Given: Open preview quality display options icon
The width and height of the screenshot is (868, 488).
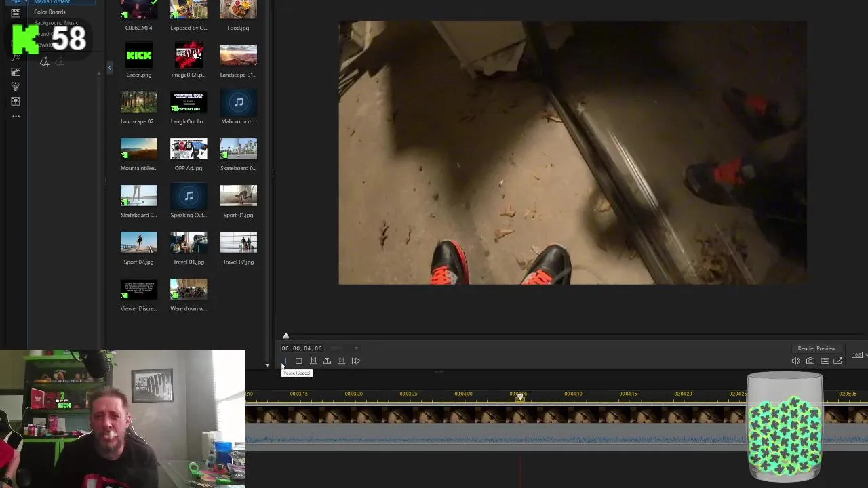Looking at the screenshot, I should (825, 361).
